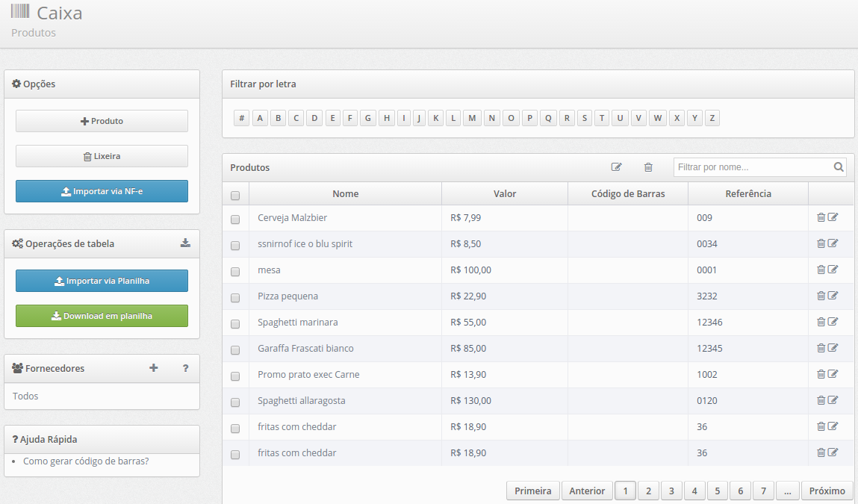This screenshot has height=504, width=858.
Task: Sort by Valor column header
Action: [505, 193]
